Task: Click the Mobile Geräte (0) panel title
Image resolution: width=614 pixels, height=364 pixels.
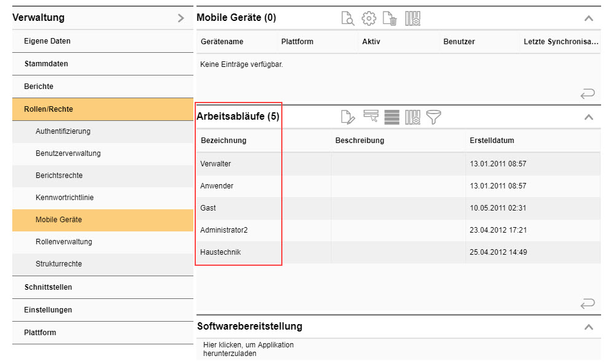Action: pos(236,18)
